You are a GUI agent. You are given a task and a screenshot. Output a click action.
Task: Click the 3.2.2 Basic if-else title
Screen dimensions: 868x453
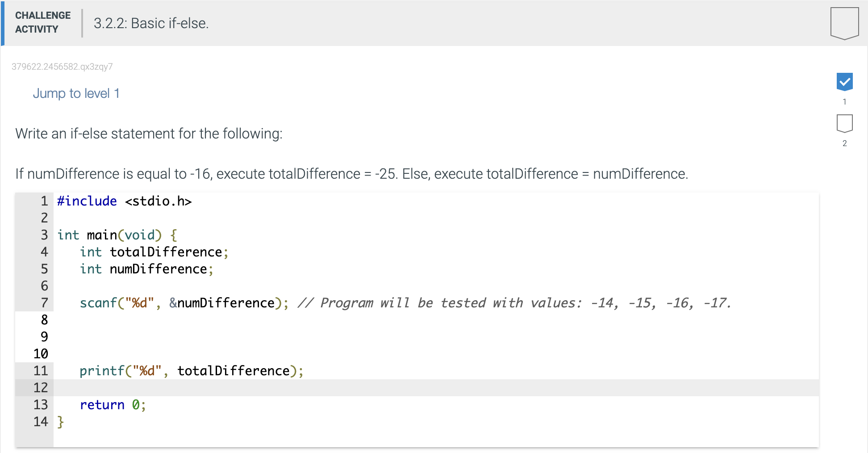(x=151, y=23)
